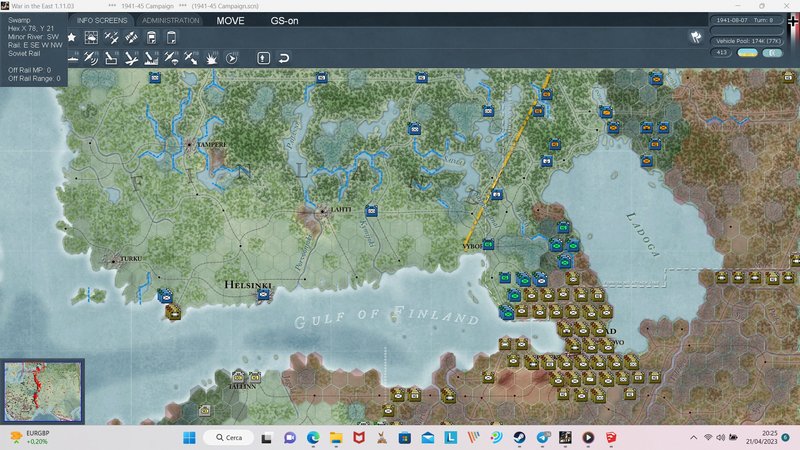
Task: Click the Turku city label
Action: [131, 259]
